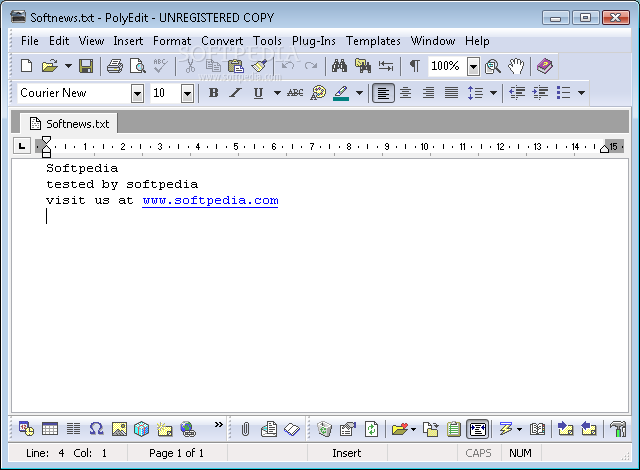Insert a picture using the image icon
The image size is (640, 470).
[x=119, y=429]
